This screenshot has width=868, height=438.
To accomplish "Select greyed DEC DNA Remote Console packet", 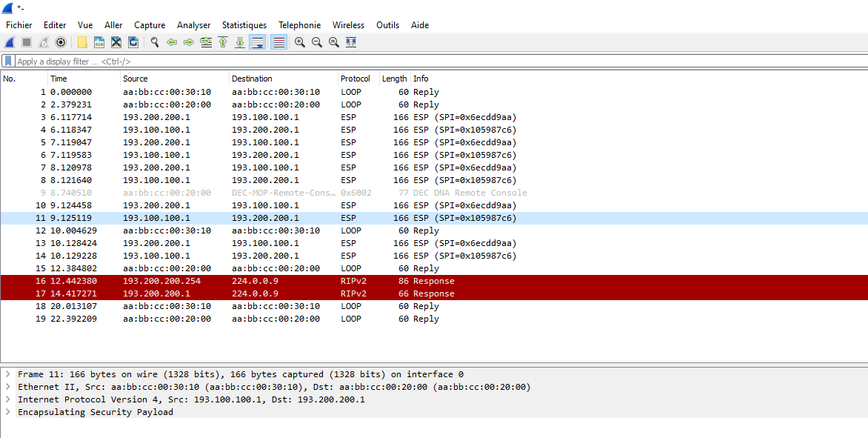I will pyautogui.click(x=434, y=193).
